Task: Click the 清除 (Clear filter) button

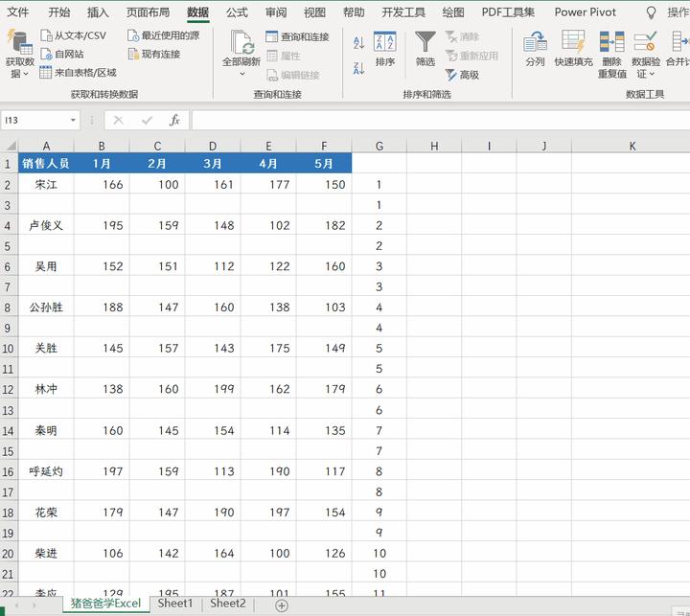Action: coord(462,37)
